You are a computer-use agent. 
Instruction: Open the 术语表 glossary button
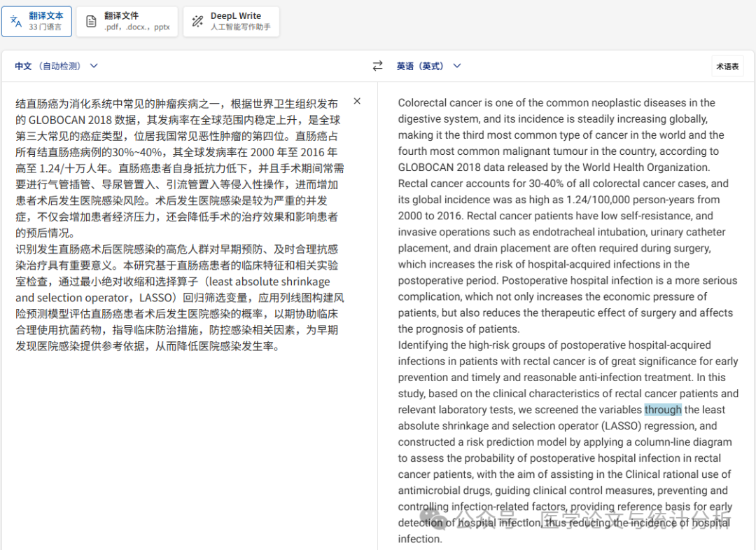tap(727, 67)
